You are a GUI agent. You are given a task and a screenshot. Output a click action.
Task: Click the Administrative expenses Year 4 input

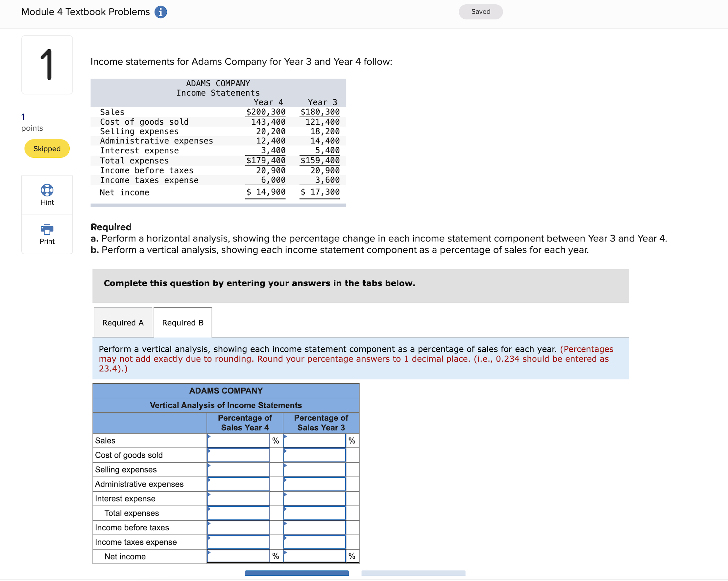238,484
